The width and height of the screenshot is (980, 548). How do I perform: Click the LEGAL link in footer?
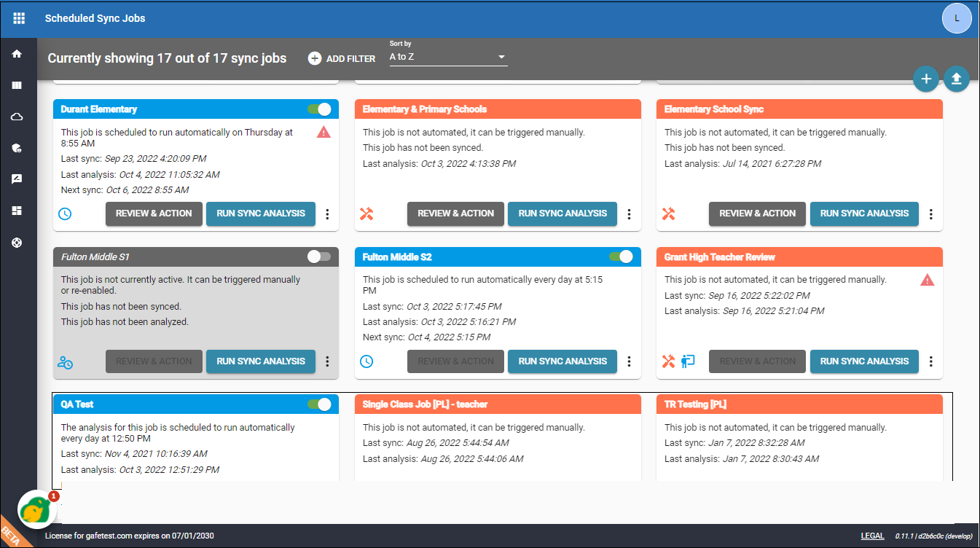(x=872, y=536)
